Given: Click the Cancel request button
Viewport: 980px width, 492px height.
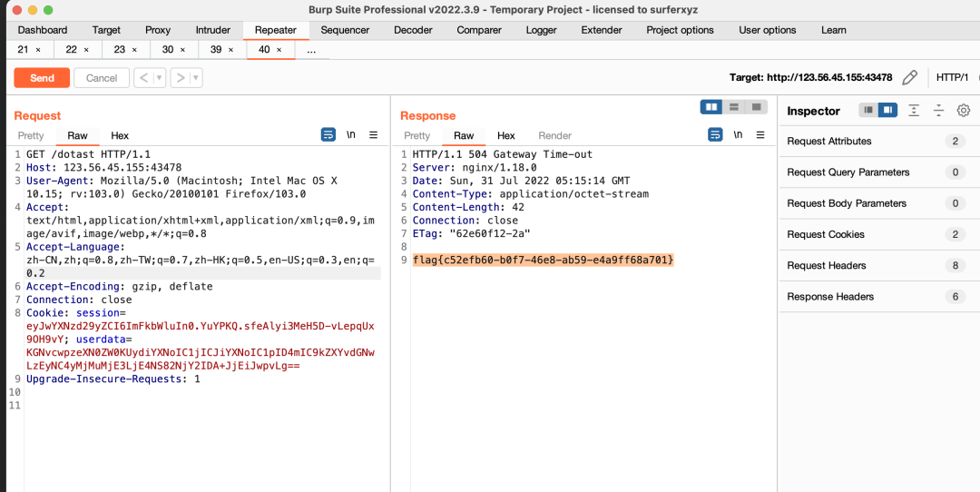Looking at the screenshot, I should click(102, 78).
